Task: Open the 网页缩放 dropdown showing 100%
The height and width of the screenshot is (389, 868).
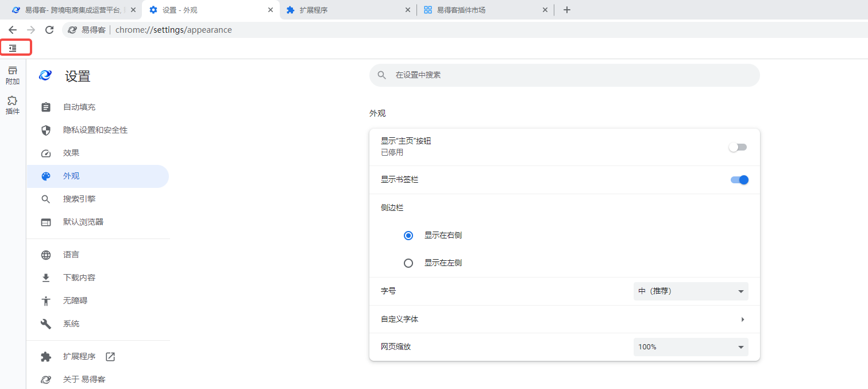Action: (690, 347)
